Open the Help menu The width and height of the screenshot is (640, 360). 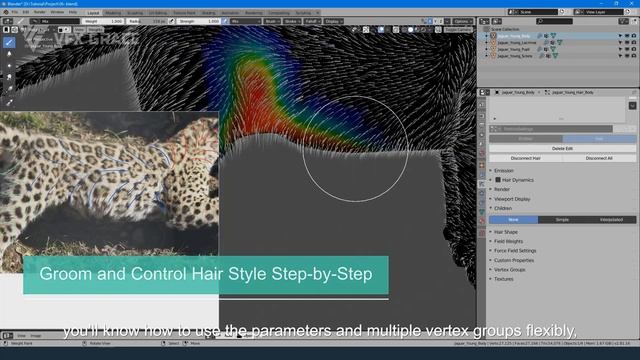click(x=73, y=12)
